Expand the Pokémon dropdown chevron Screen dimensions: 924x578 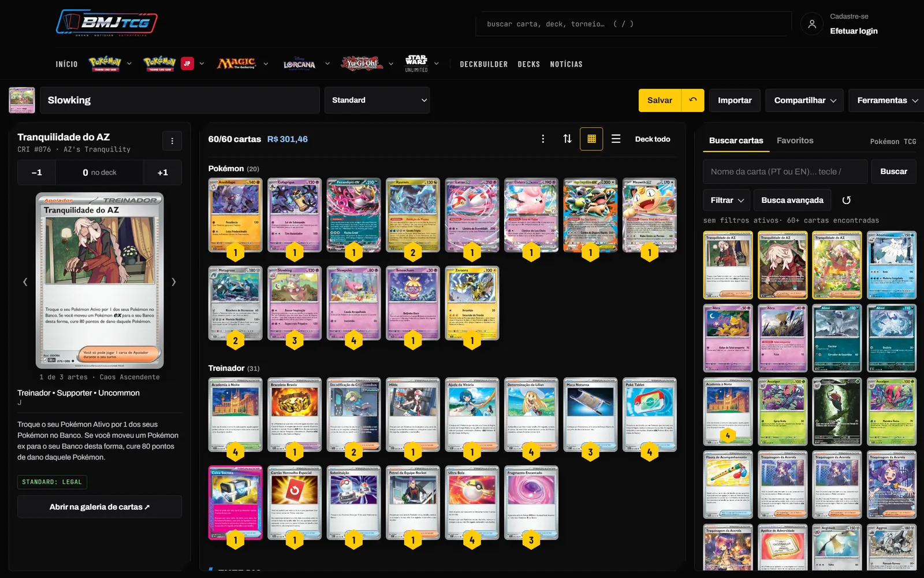(x=129, y=64)
